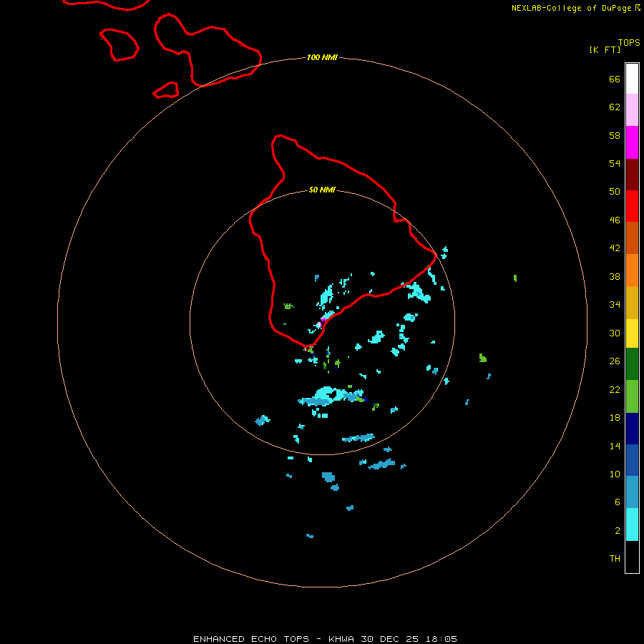Click the legend value 66
The image size is (644, 644).
point(615,79)
